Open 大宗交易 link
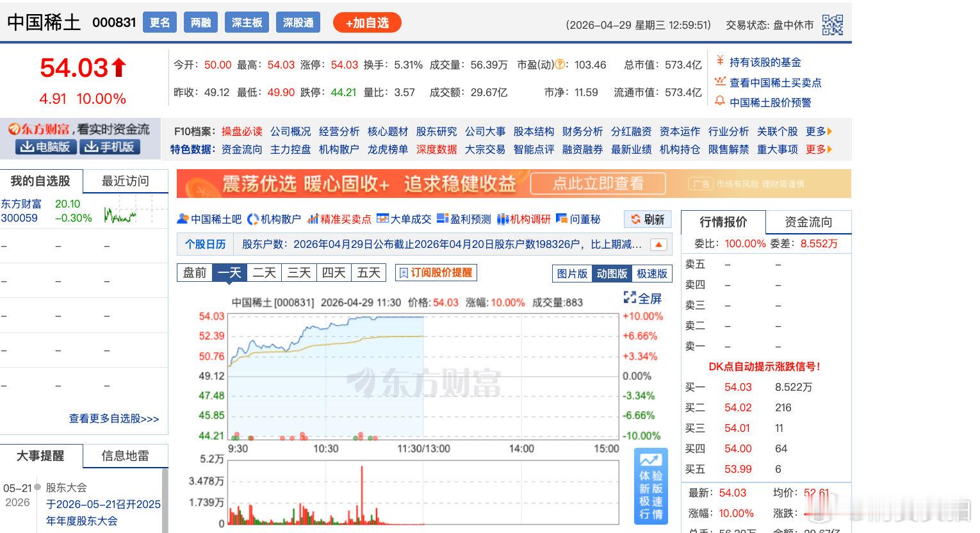This screenshot has width=980, height=533. (x=485, y=149)
